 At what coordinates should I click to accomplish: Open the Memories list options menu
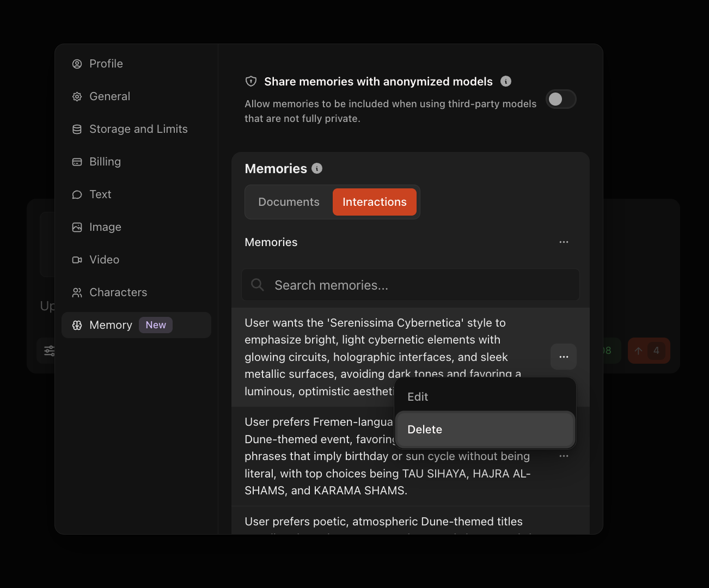tap(564, 242)
